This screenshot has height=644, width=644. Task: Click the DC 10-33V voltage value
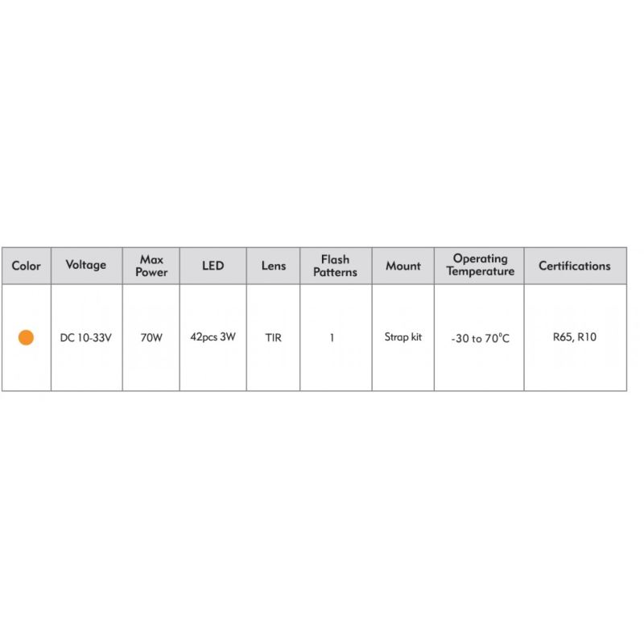tap(86, 337)
